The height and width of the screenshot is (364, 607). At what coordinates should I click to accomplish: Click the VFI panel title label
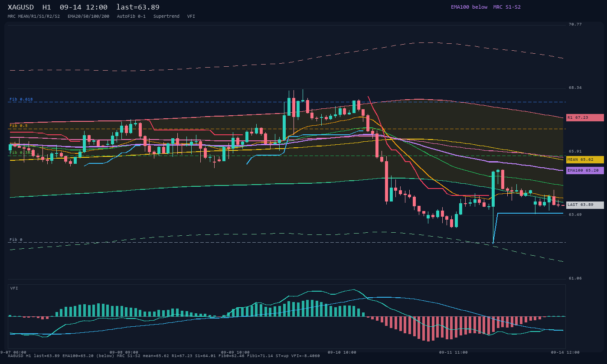pos(14,288)
